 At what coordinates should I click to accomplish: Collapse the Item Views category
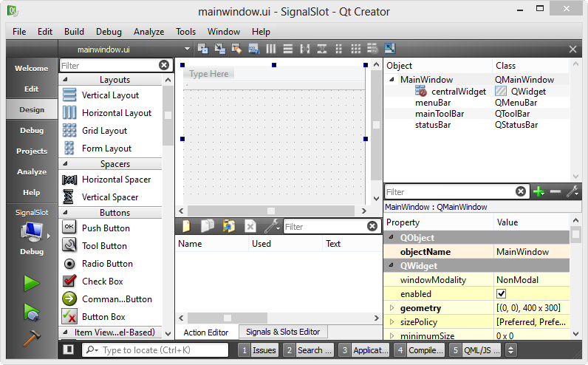click(x=65, y=332)
